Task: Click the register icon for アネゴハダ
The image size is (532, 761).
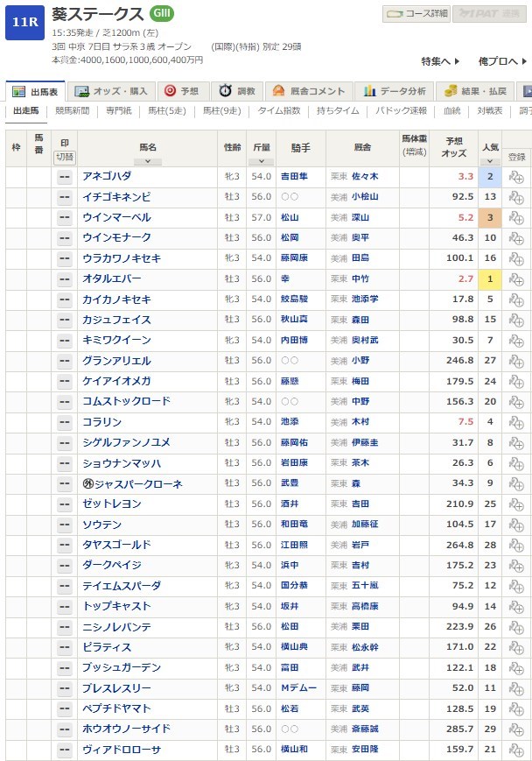Action: click(x=516, y=177)
